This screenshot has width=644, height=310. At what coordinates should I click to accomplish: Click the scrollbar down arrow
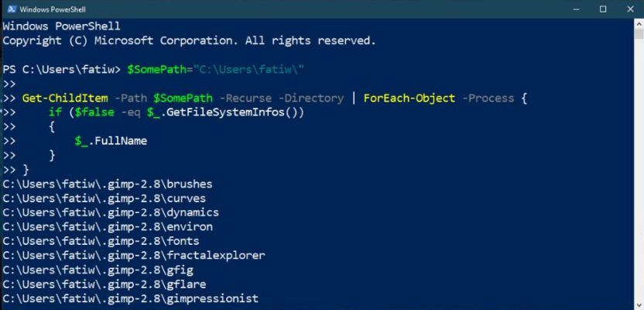pos(639,304)
